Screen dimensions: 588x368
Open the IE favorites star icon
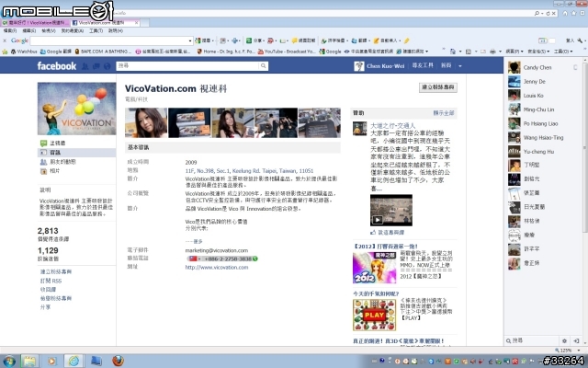(x=573, y=13)
